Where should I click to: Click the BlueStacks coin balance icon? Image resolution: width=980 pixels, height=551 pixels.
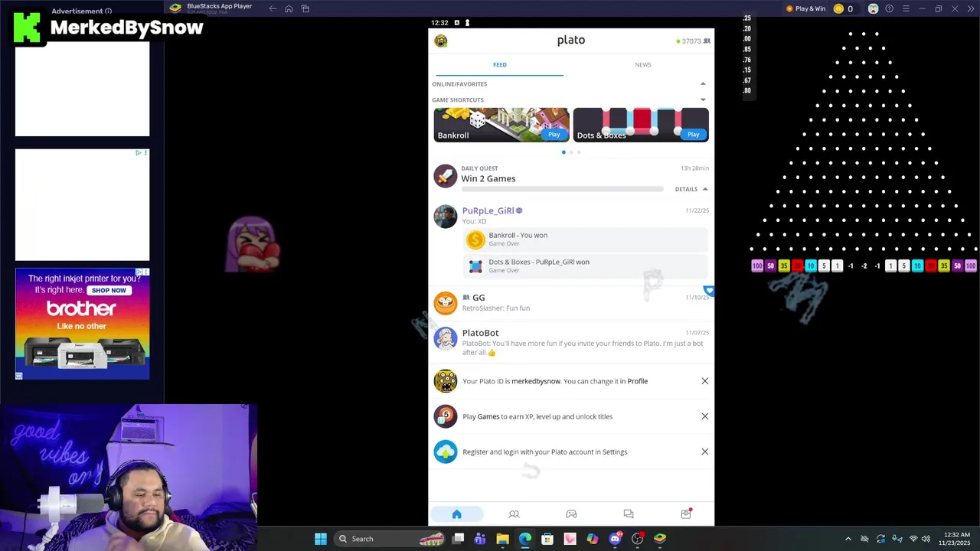tap(838, 8)
